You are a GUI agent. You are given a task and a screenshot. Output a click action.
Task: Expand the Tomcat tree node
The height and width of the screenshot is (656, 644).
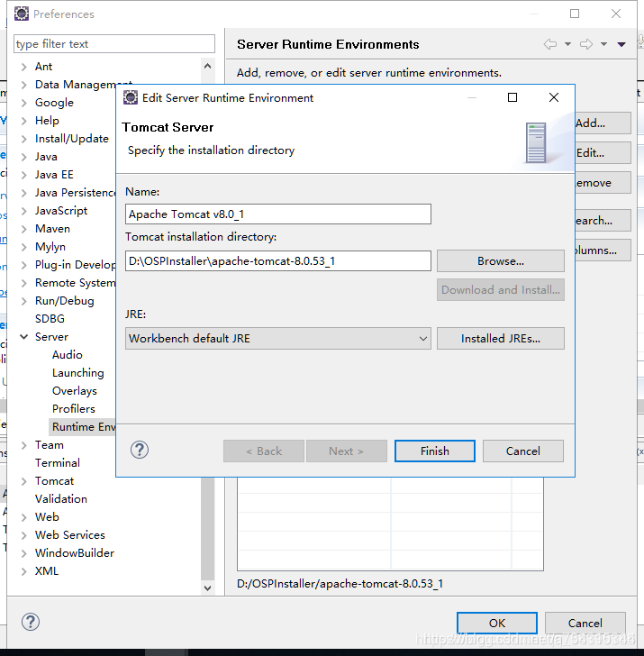(24, 481)
